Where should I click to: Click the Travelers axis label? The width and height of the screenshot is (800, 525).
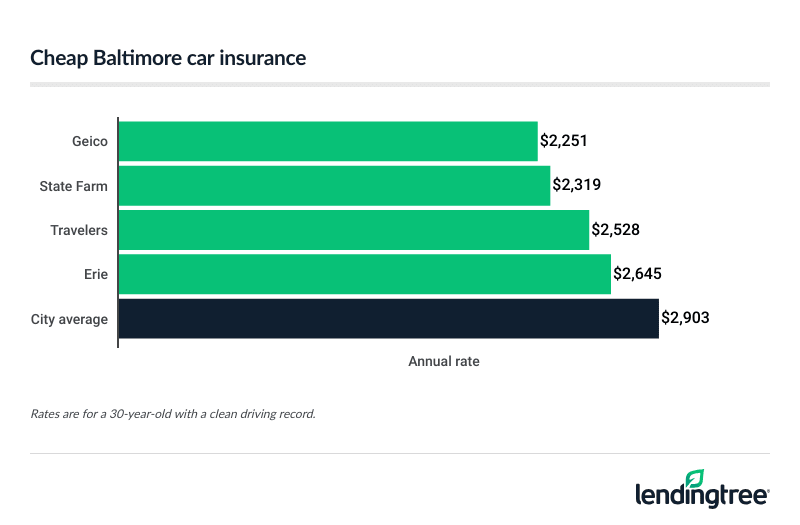click(x=79, y=230)
